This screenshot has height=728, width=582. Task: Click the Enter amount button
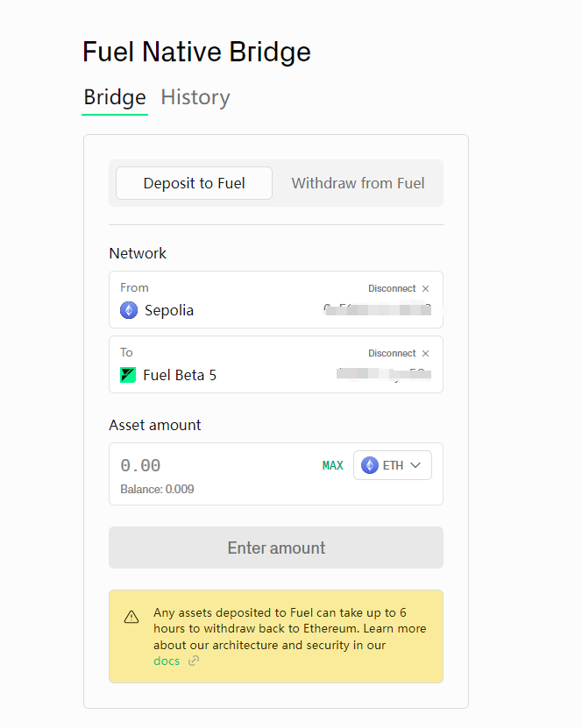276,548
